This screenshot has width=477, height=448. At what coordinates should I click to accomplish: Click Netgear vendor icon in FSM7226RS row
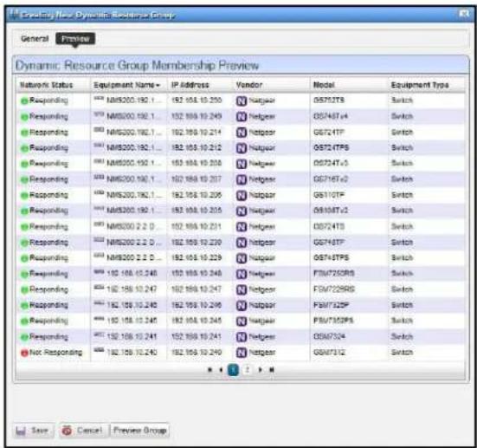point(242,289)
